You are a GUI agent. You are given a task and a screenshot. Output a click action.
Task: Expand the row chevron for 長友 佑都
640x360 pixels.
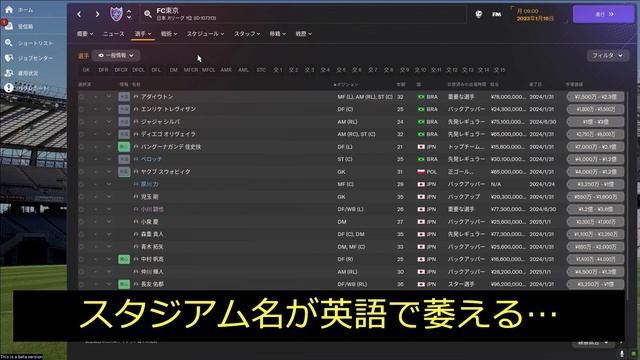click(x=109, y=284)
